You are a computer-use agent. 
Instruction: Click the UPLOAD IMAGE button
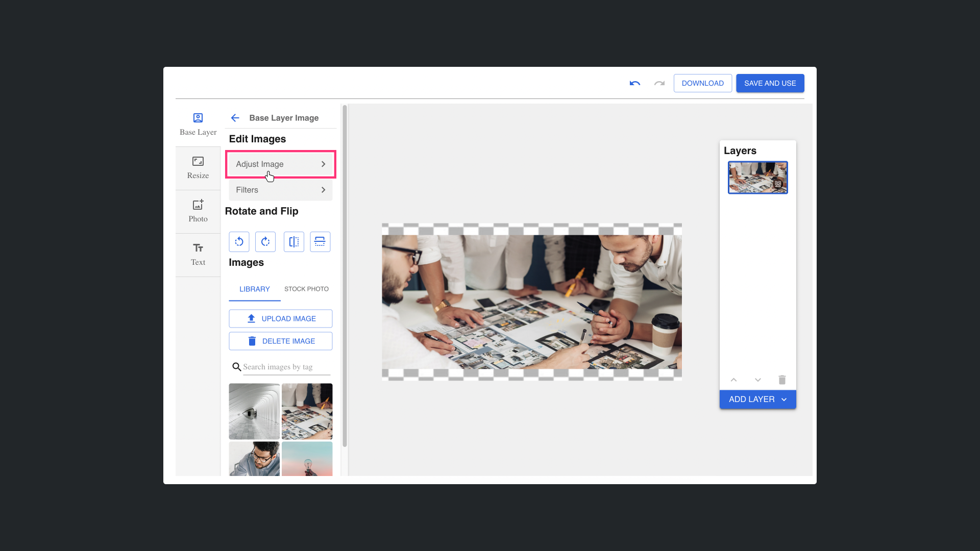280,319
